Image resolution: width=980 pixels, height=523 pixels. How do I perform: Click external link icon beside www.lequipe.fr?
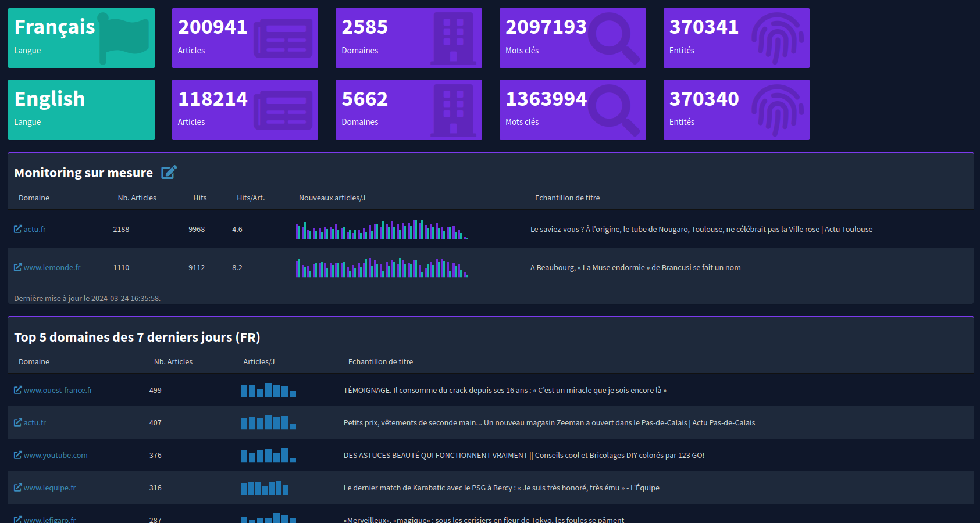click(x=18, y=488)
